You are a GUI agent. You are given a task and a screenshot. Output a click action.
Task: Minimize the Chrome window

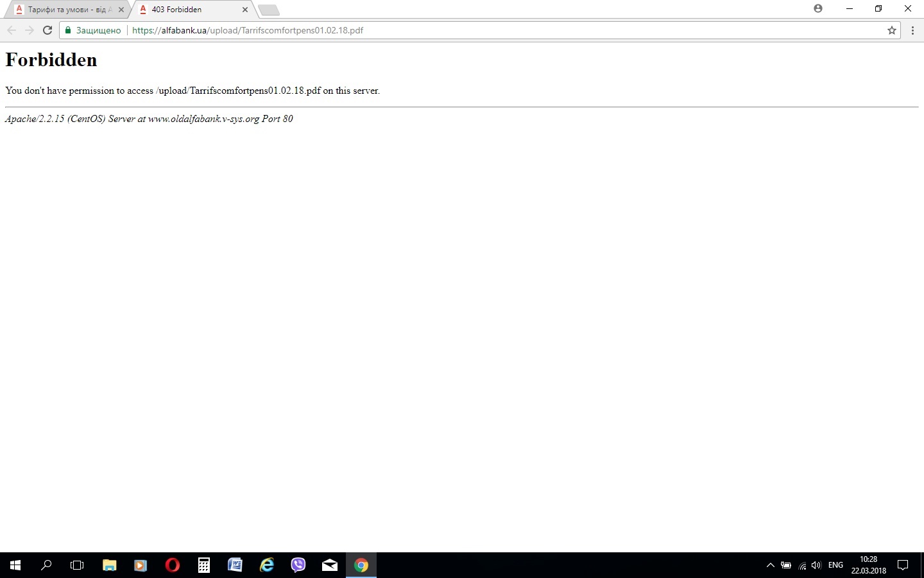coord(850,8)
